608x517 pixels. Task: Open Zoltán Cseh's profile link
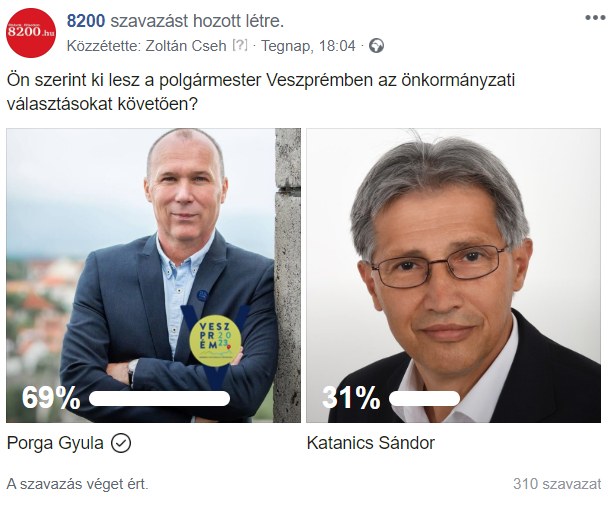click(x=189, y=46)
